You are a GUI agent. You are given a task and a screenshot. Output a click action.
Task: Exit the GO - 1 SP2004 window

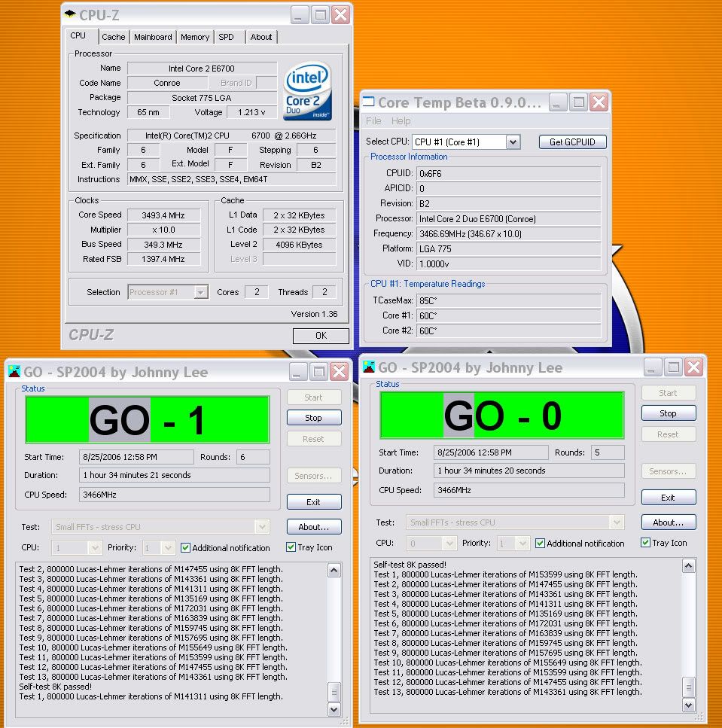[x=314, y=502]
